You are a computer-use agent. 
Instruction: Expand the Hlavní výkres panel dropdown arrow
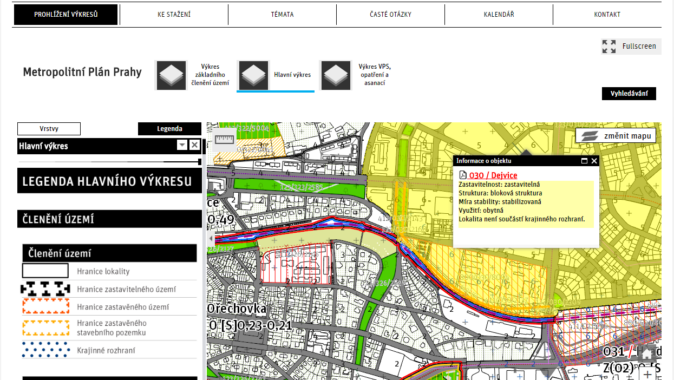[182, 145]
